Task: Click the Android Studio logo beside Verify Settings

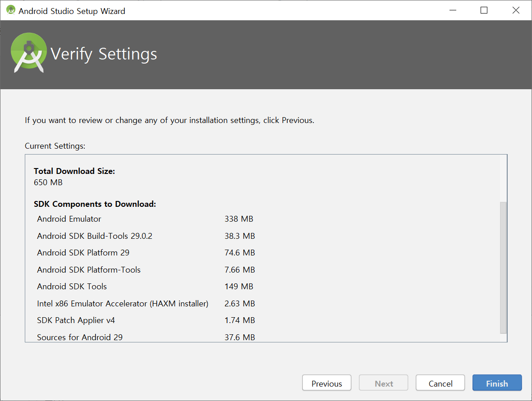Action: 28,53
